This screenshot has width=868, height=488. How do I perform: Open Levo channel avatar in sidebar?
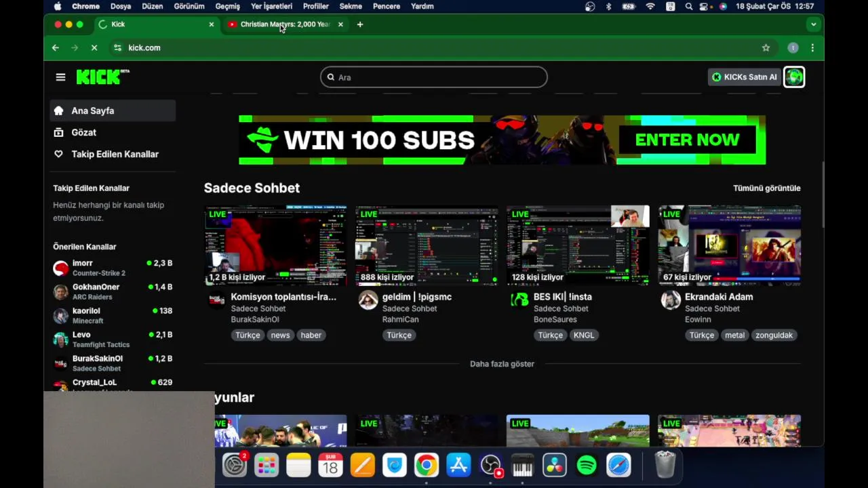coord(61,340)
